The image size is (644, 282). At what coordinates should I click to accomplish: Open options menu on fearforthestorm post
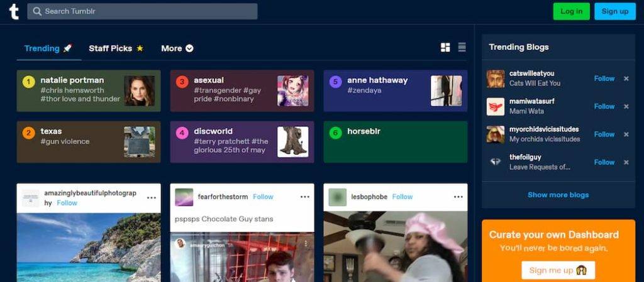point(304,197)
